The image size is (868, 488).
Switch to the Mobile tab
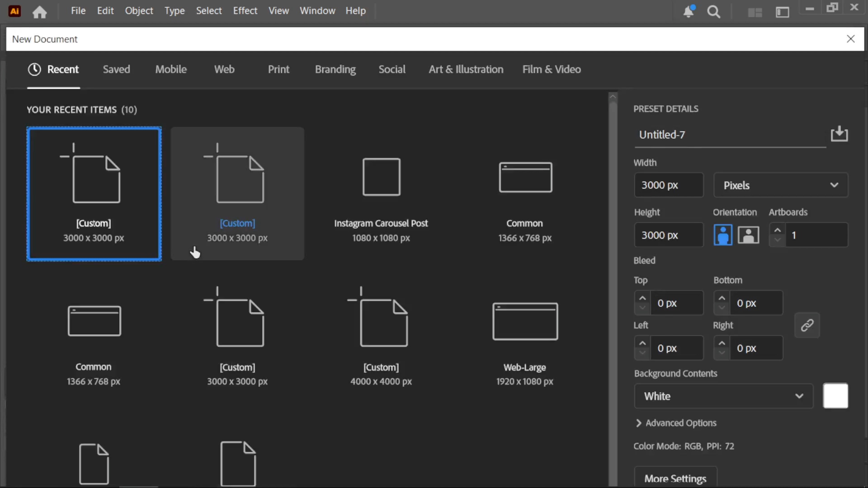point(171,69)
